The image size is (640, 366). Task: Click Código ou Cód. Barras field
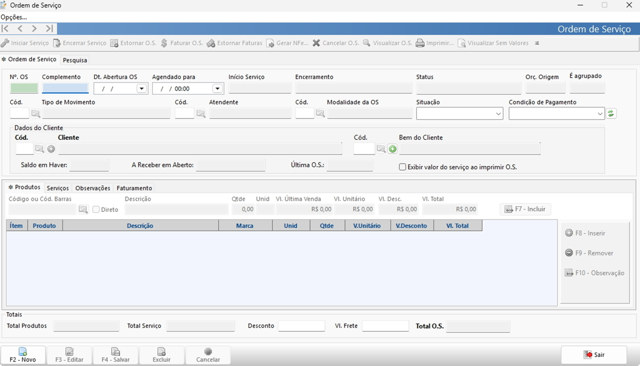[42, 209]
